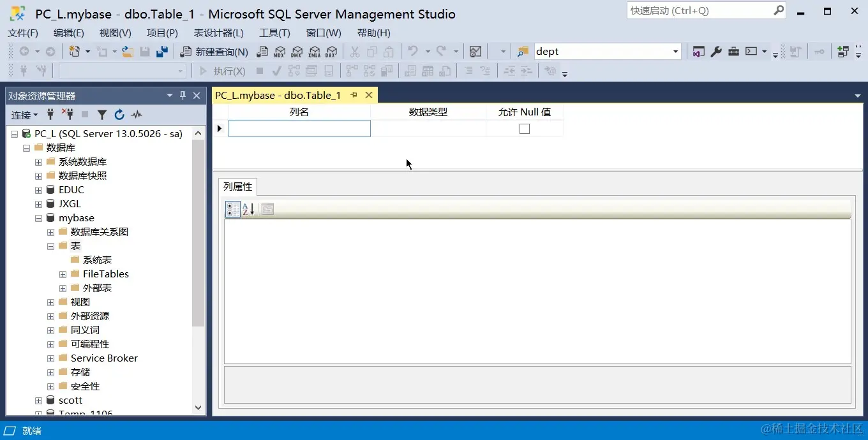Click the XMLA query toolbar icon
Image resolution: width=868 pixels, height=440 pixels.
pos(314,52)
